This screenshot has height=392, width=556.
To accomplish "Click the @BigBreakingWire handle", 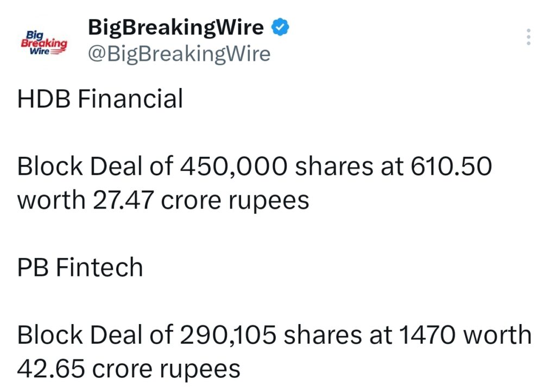I will point(179,54).
